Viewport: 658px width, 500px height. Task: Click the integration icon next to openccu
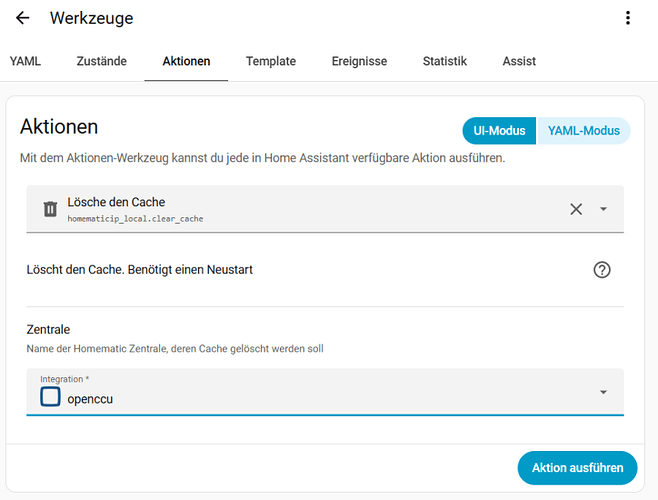50,397
